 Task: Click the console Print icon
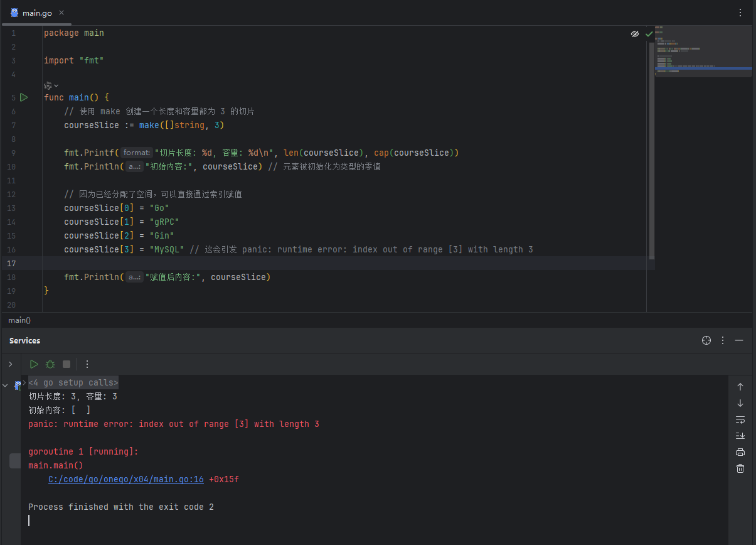740,452
